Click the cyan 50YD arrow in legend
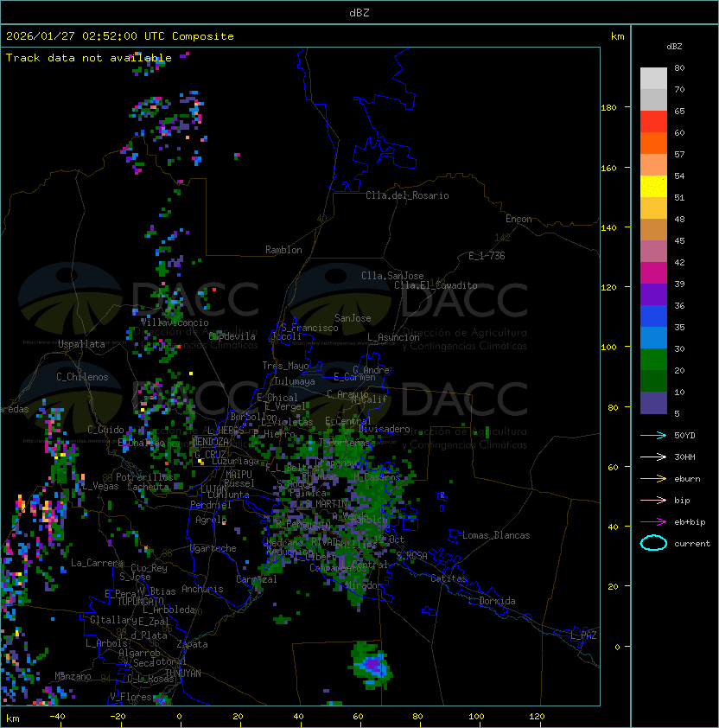The width and height of the screenshot is (719, 728). click(653, 435)
